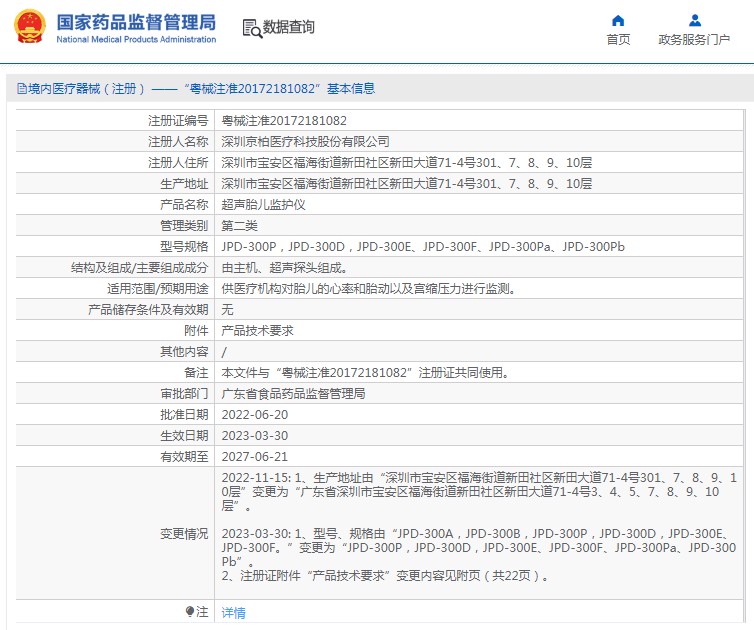Click the 国家药品监督管理局 site title
This screenshot has height=630, width=754.
pos(135,21)
